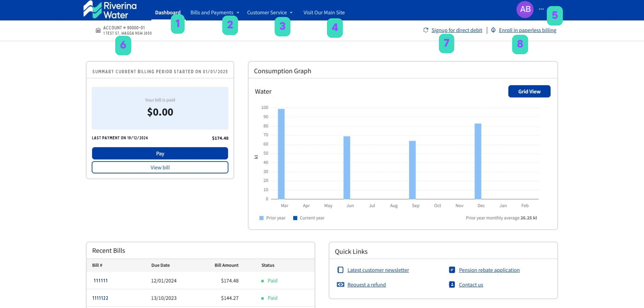The height and width of the screenshot is (308, 644).
Task: Click the Riverina Water logo
Action: pos(110,10)
